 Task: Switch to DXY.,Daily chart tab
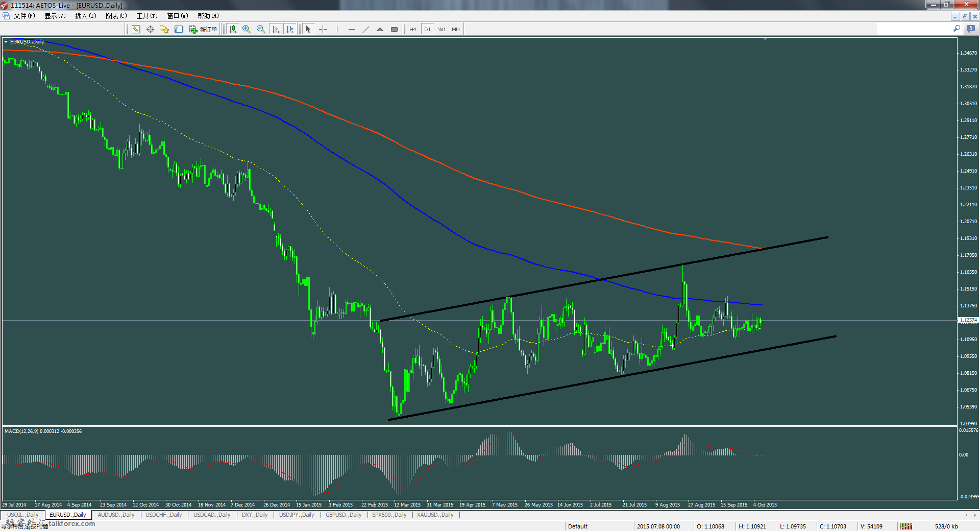coord(255,515)
